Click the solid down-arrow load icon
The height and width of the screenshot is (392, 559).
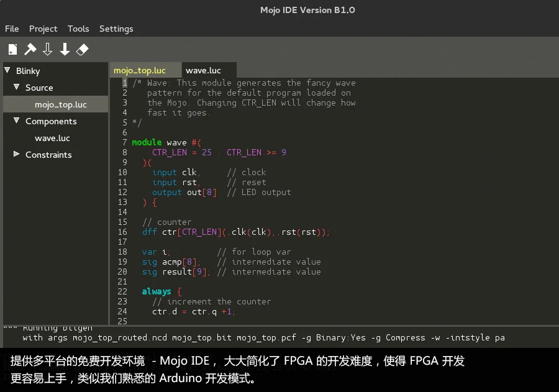(65, 49)
